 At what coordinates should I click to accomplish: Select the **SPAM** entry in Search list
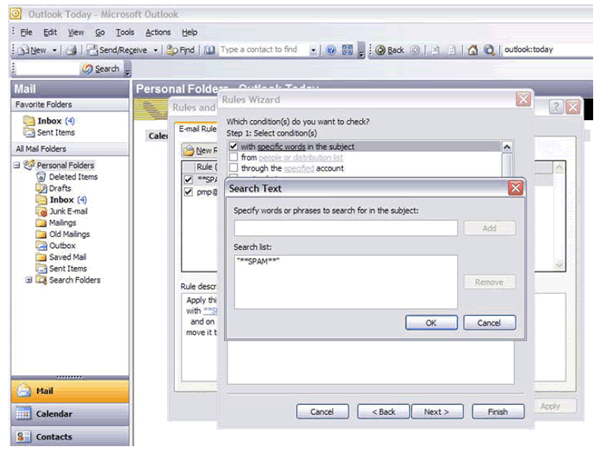tap(258, 261)
